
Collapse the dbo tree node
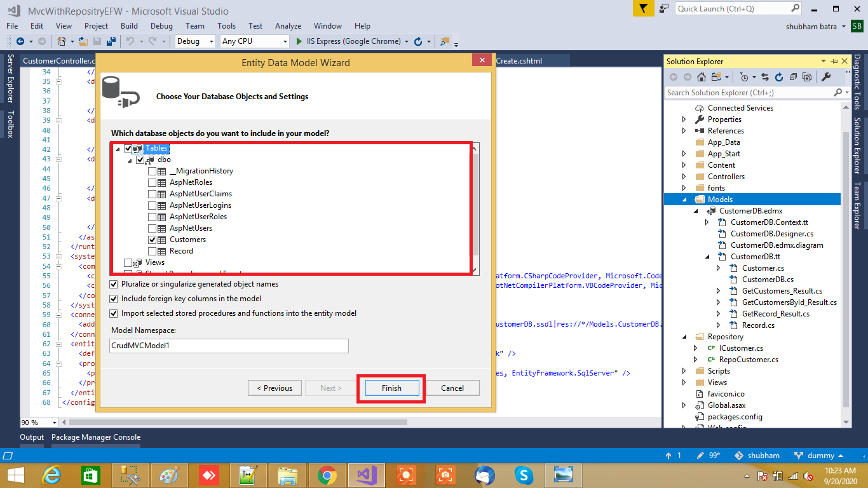tap(130, 159)
